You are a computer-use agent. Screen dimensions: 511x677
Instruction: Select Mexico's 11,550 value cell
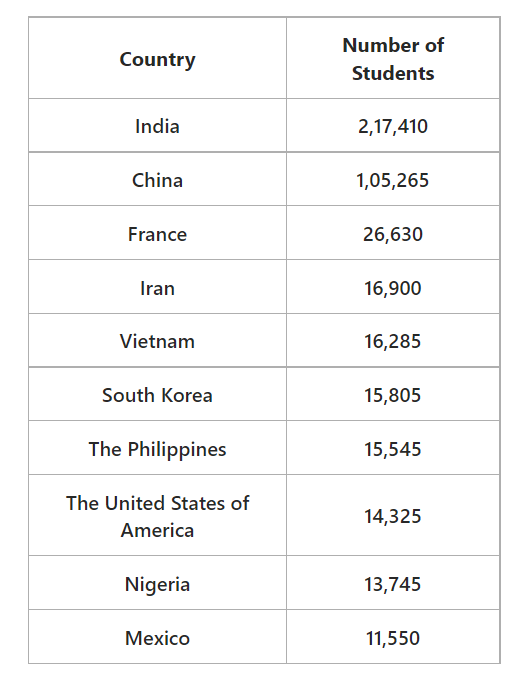point(393,638)
